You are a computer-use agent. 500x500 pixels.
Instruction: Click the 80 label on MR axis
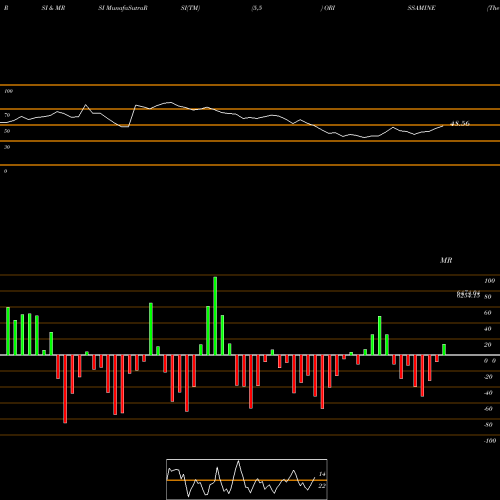(487, 297)
